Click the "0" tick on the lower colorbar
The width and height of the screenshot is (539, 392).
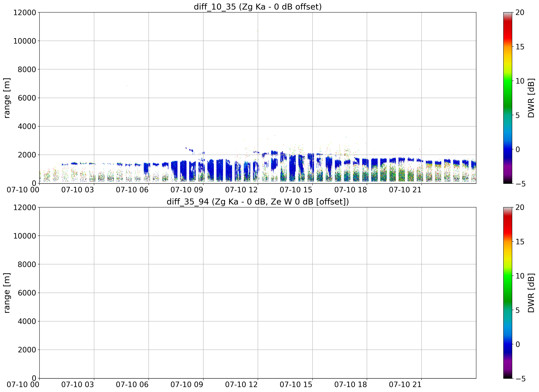point(518,344)
